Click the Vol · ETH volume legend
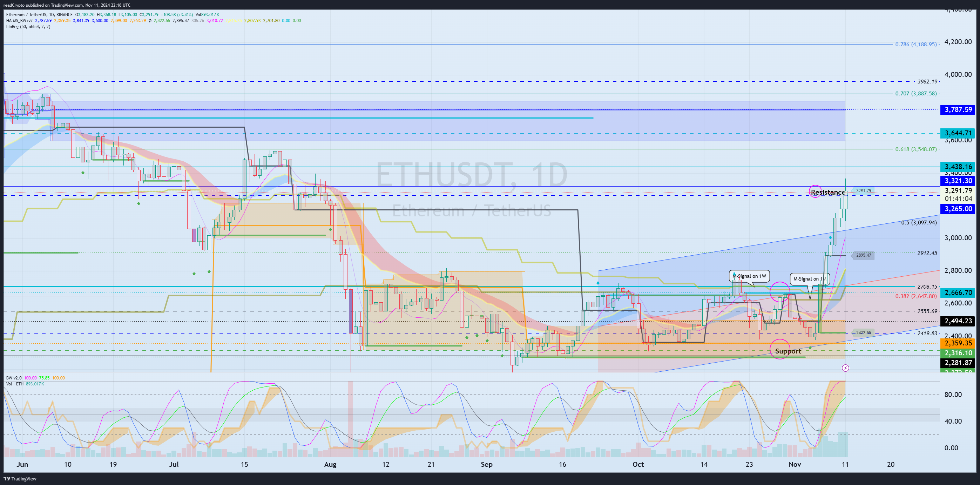The width and height of the screenshot is (980, 485). coord(15,384)
